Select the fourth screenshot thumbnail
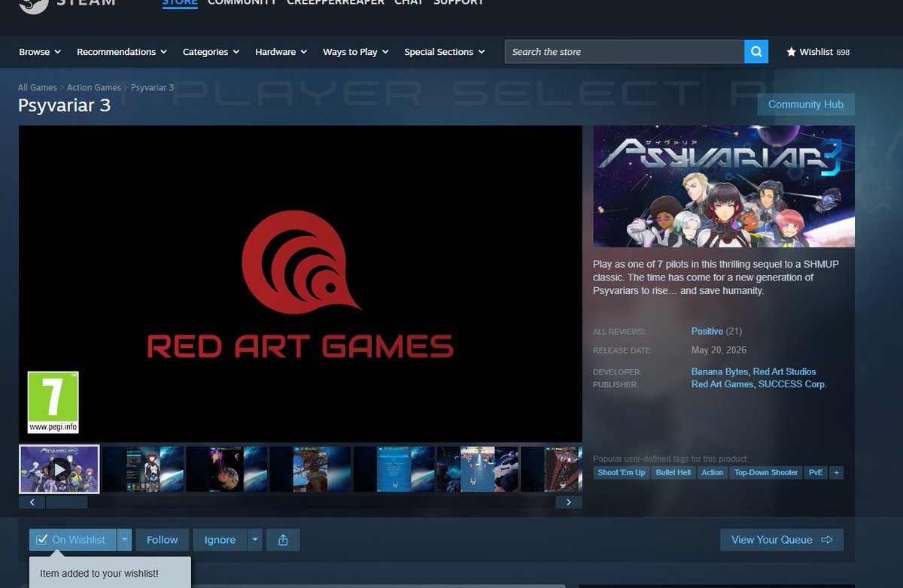The height and width of the screenshot is (588, 903). [310, 469]
